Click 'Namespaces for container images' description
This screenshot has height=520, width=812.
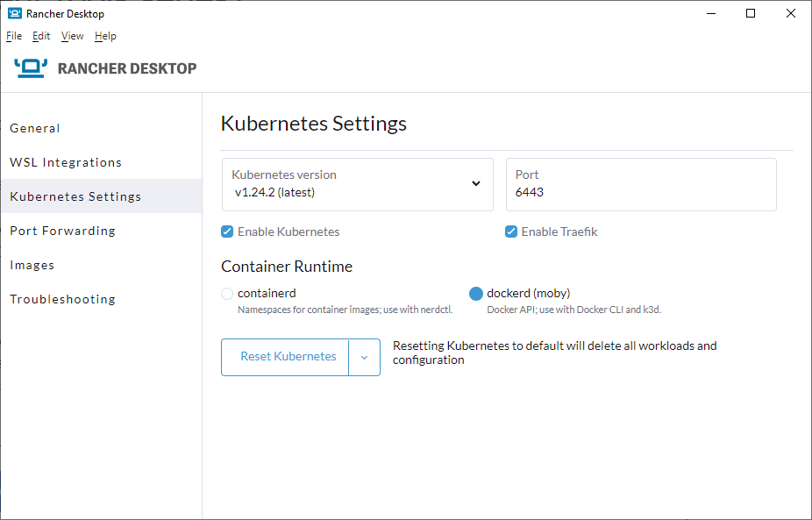pyautogui.click(x=345, y=310)
